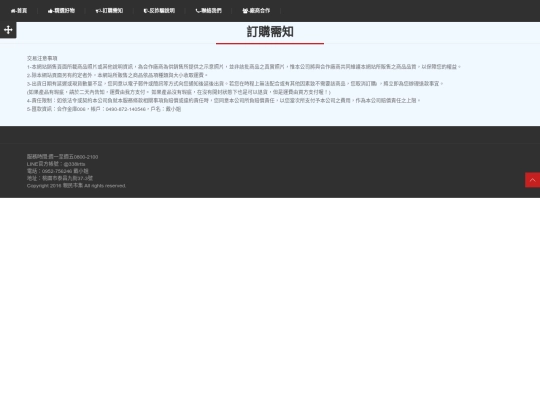Image resolution: width=540 pixels, height=405 pixels.
Task: Open the 聯絡我們 navigation item
Action: [208, 11]
